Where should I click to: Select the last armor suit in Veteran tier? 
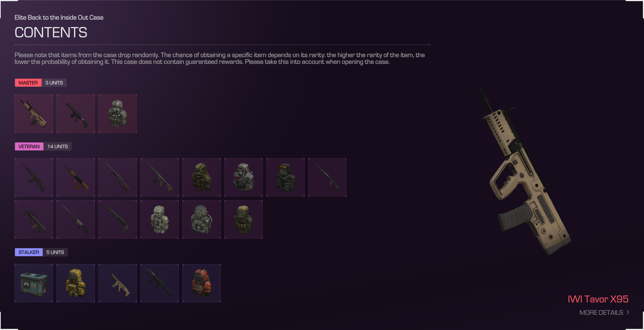[x=244, y=219]
